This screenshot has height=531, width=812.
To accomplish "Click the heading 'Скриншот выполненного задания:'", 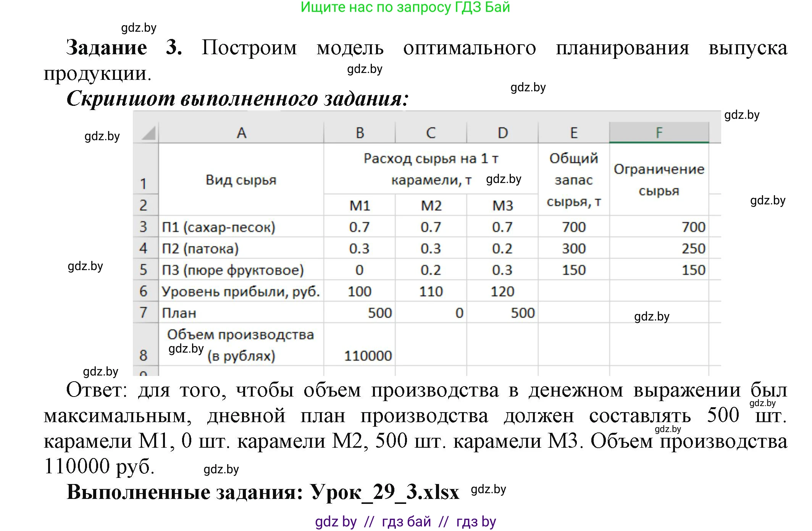I will point(237,98).
